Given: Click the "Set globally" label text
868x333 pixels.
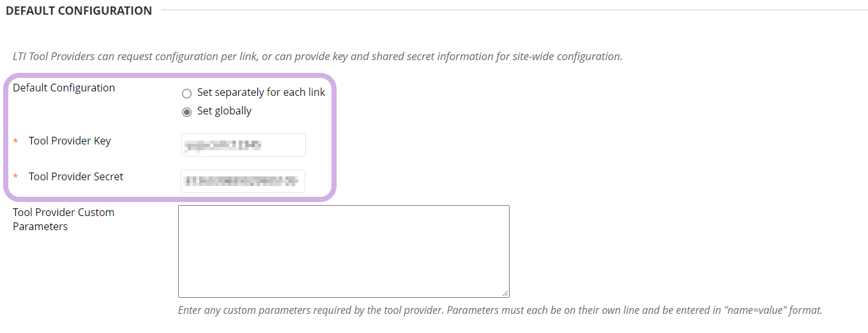Looking at the screenshot, I should (x=224, y=111).
